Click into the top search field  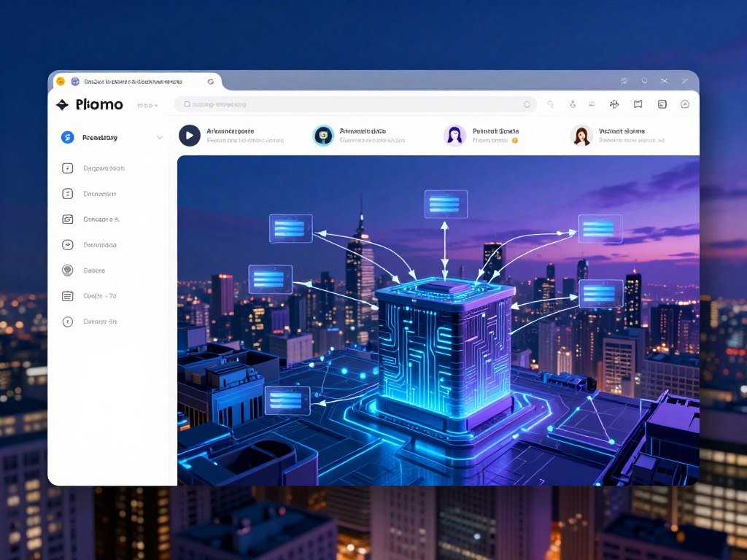pos(355,104)
